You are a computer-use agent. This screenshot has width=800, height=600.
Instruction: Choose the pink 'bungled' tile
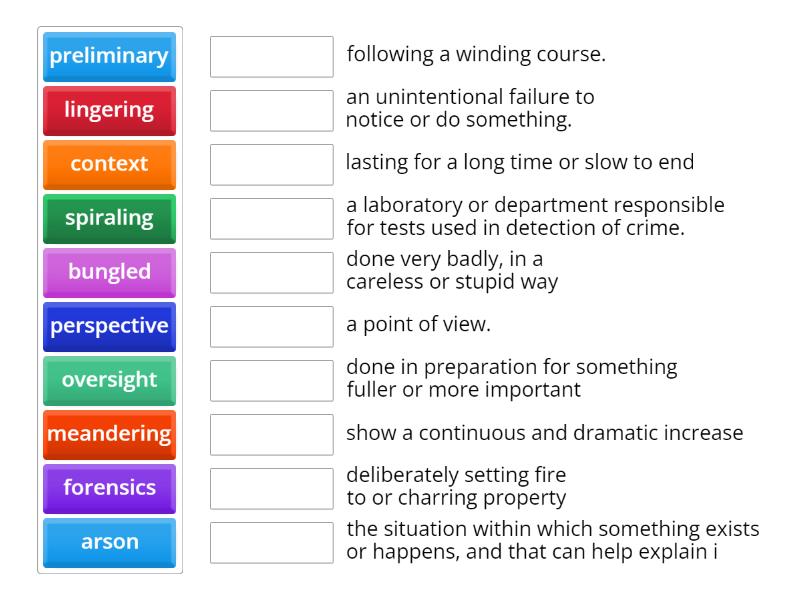(109, 272)
